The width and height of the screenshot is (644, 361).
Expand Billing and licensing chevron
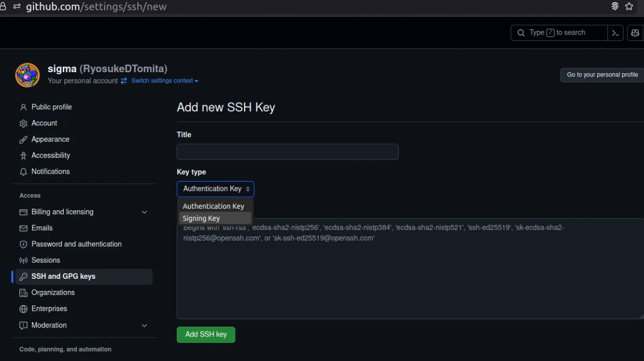[145, 212]
